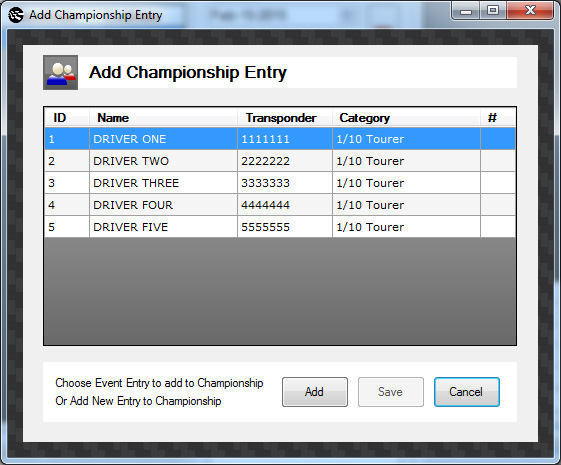The width and height of the screenshot is (561, 465).
Task: Select the DRIVER THREE name cell
Action: [163, 183]
